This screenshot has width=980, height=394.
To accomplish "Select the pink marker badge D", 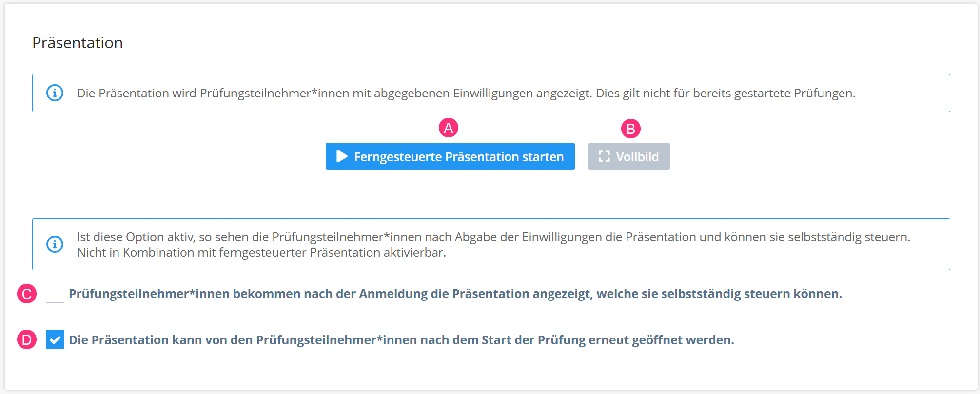I will [27, 339].
